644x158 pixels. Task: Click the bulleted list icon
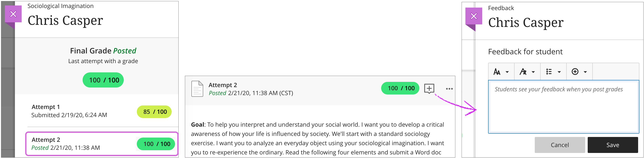549,72
